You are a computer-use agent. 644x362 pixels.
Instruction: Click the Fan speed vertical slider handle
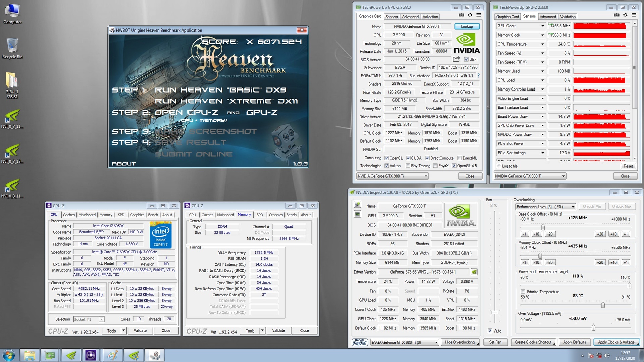[494, 312]
